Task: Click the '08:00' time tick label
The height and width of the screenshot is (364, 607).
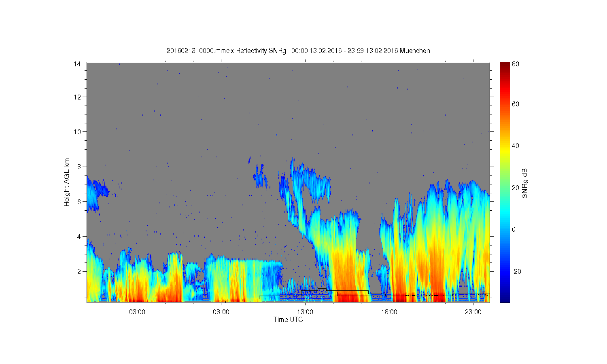Action: click(x=221, y=312)
